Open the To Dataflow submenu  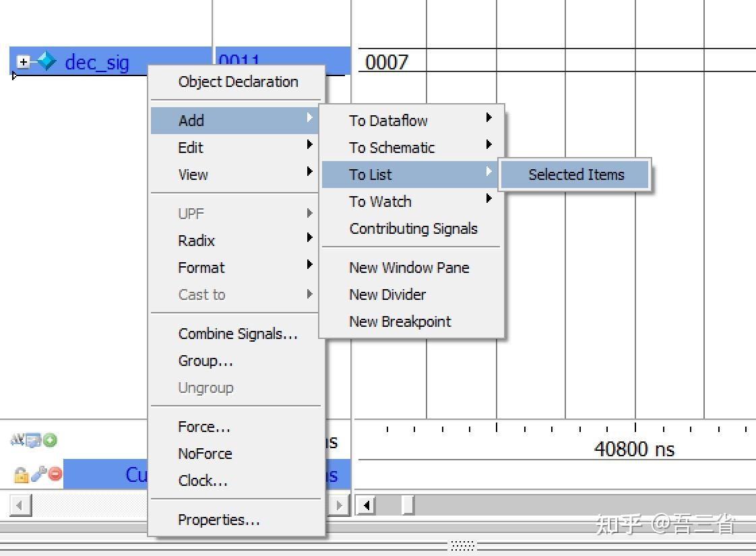(411, 121)
